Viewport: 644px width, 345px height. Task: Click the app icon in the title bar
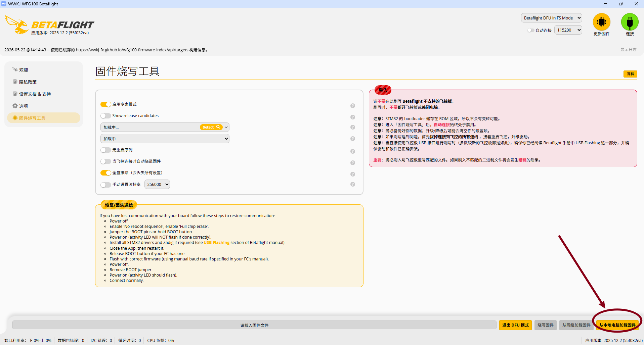tap(4, 4)
